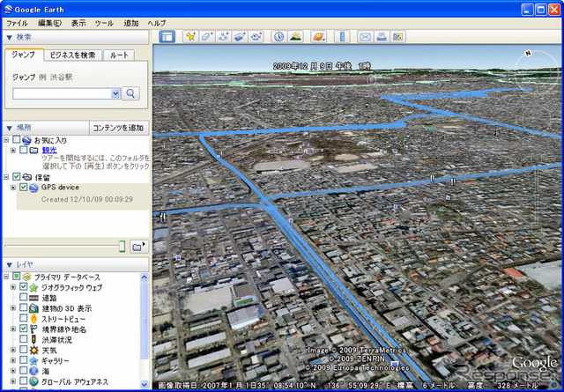Click the Ocean layer globe icon

click(33, 371)
